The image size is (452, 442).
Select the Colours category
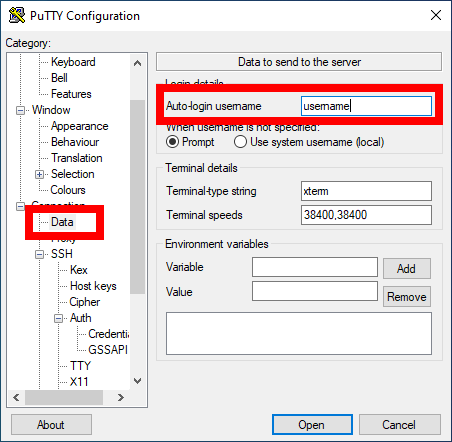(68, 190)
